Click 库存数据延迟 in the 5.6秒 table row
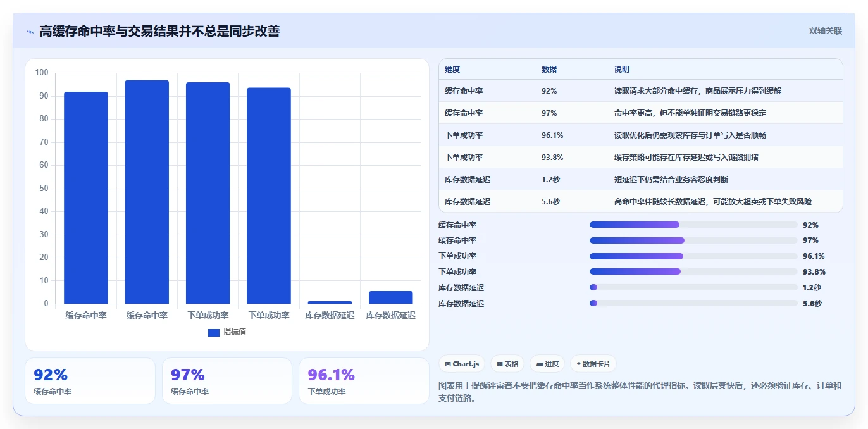 [468, 202]
